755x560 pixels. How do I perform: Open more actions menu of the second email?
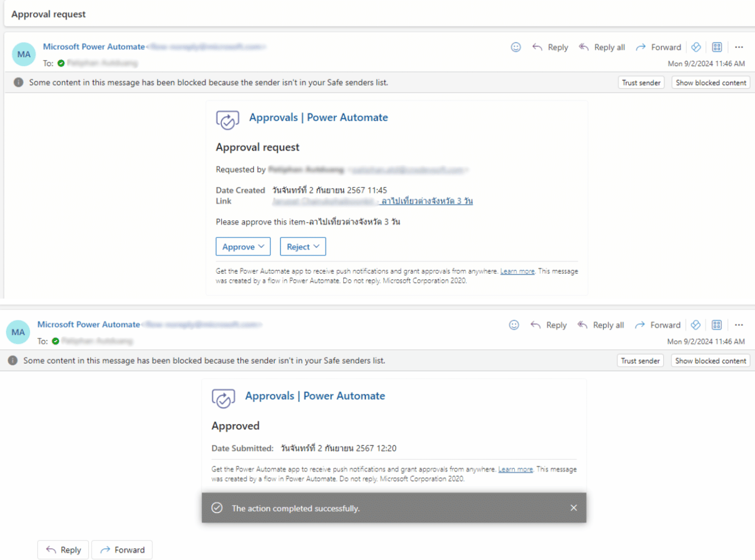pyautogui.click(x=739, y=325)
